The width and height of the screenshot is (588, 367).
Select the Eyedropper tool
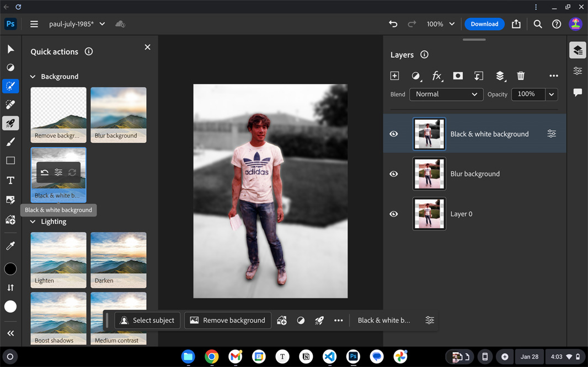[x=10, y=246]
